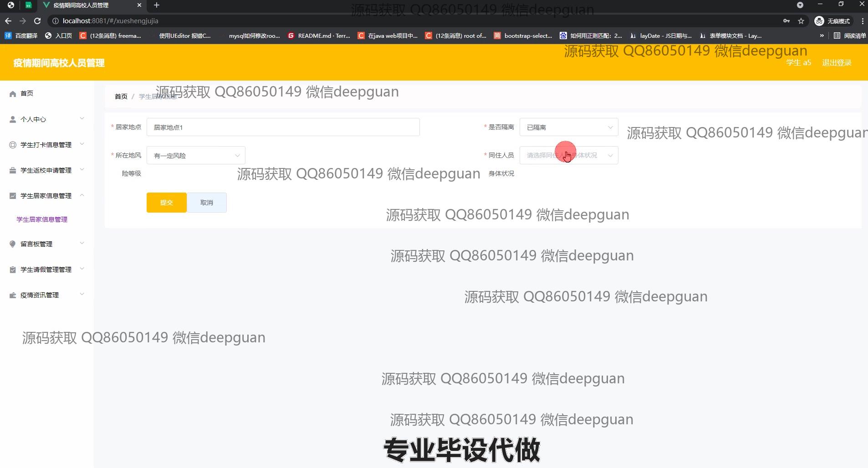This screenshot has width=868, height=468.
Task: Open the README.md bookmark
Action: (x=319, y=36)
